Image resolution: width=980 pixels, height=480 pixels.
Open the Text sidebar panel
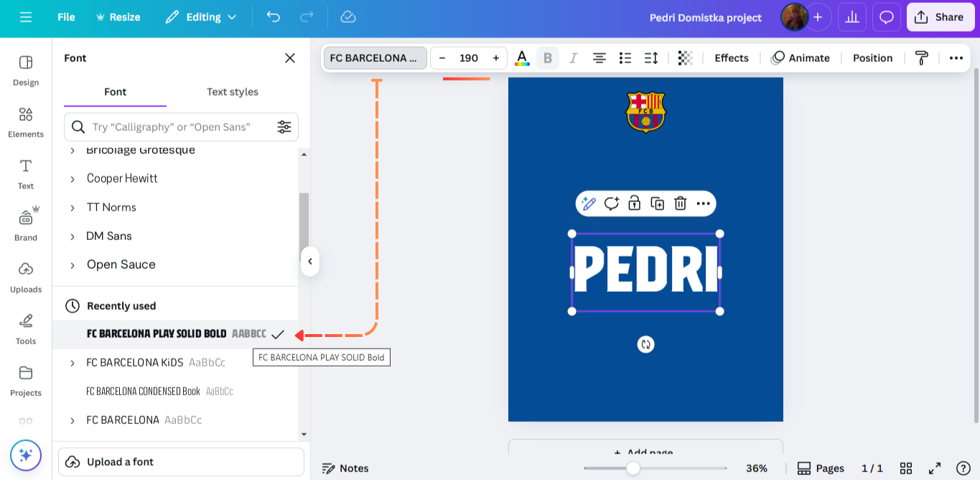tap(26, 174)
